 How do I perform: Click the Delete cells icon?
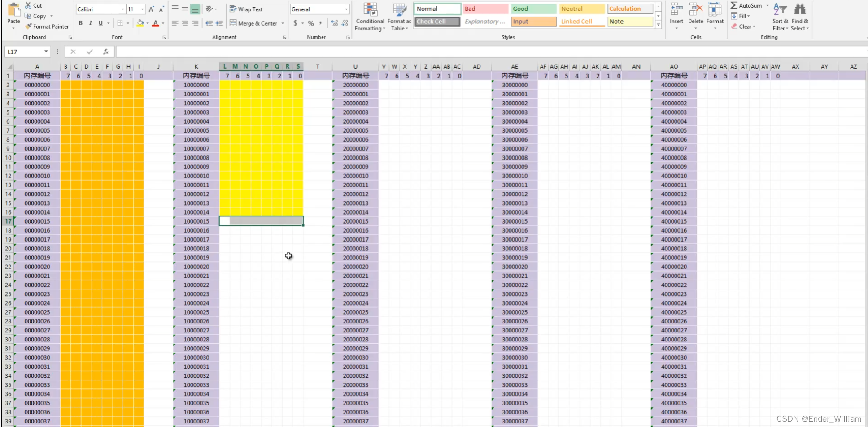pyautogui.click(x=695, y=9)
